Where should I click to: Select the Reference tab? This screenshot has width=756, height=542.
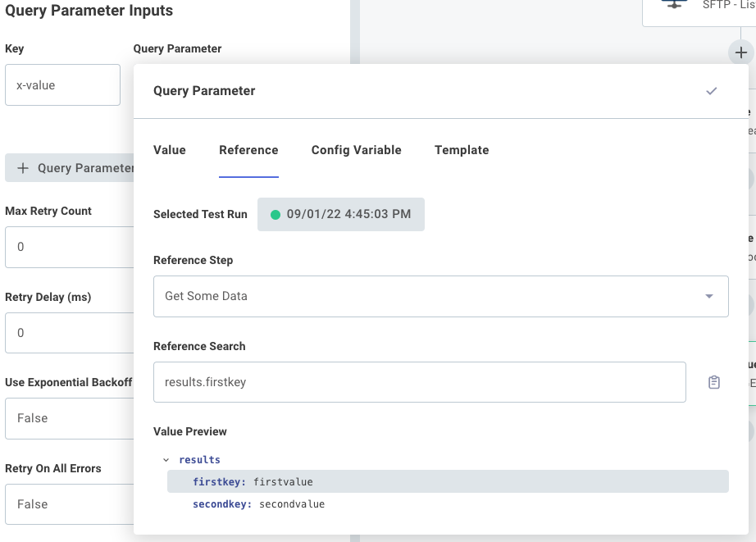[248, 150]
